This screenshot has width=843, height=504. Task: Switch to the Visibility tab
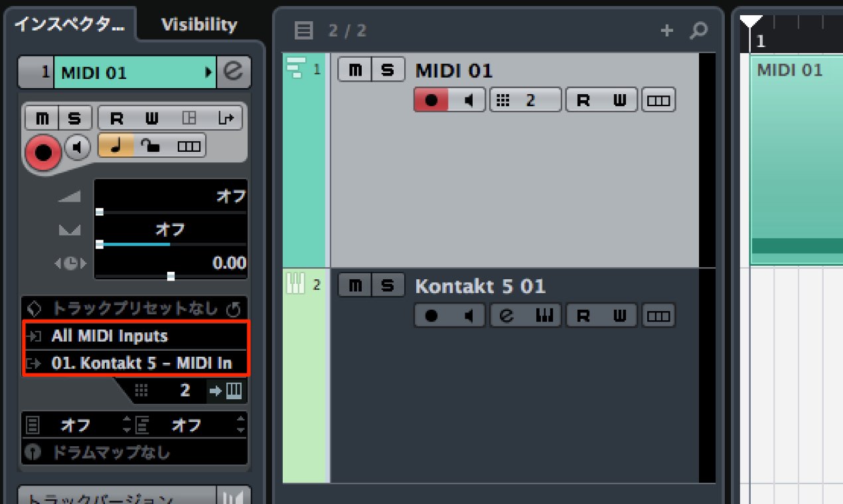click(x=199, y=25)
